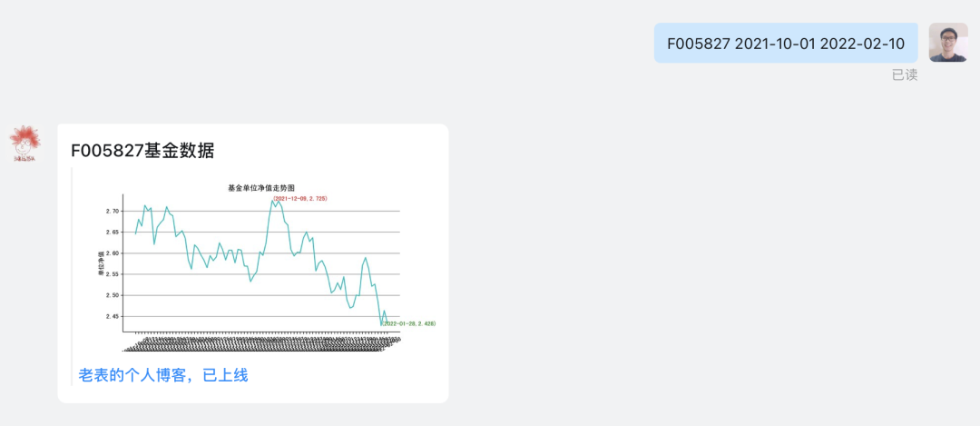Click the 单位净值 vertical axis label

[x=100, y=264]
